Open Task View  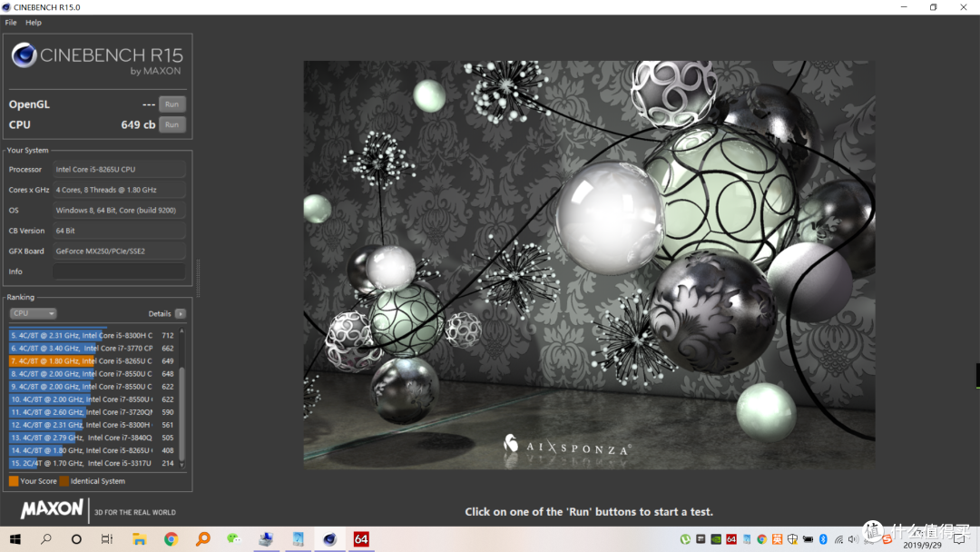coord(107,539)
